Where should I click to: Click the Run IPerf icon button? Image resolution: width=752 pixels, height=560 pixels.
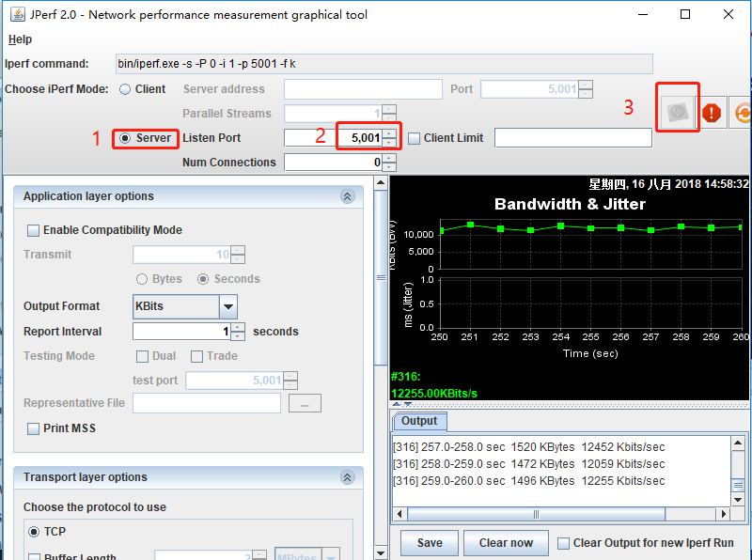[676, 112]
